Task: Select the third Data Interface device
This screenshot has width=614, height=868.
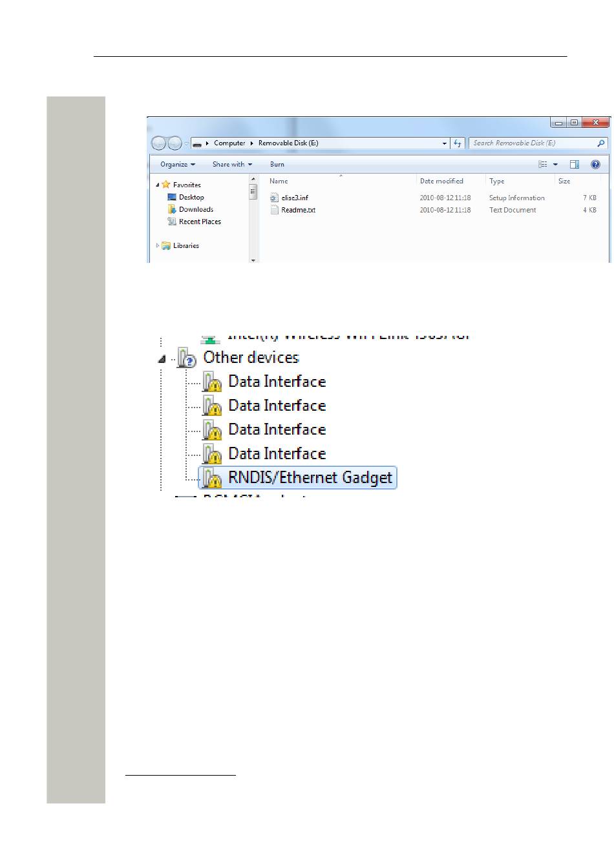Action: [x=277, y=429]
